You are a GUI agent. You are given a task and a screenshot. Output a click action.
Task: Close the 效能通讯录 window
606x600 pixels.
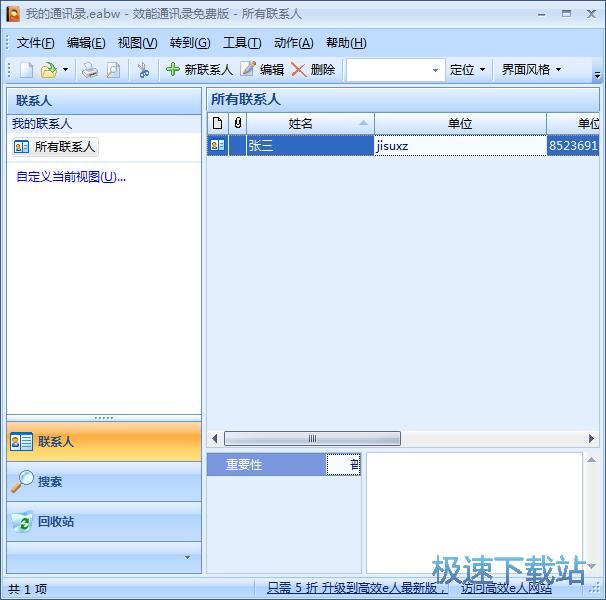[x=591, y=14]
